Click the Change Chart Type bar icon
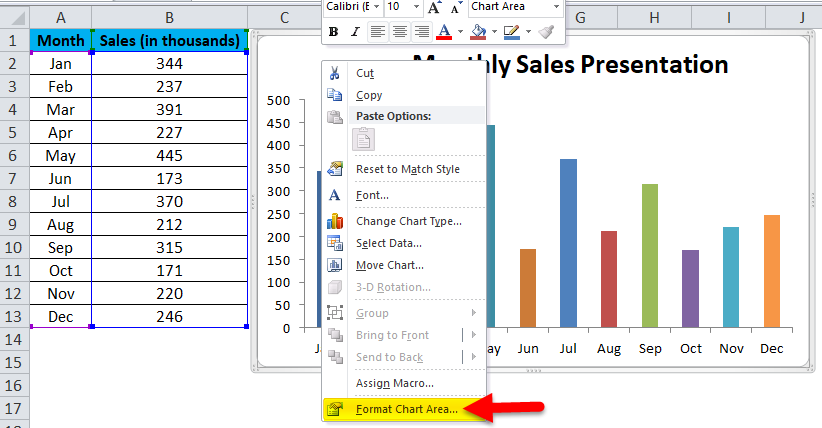822x428 pixels. tap(334, 221)
